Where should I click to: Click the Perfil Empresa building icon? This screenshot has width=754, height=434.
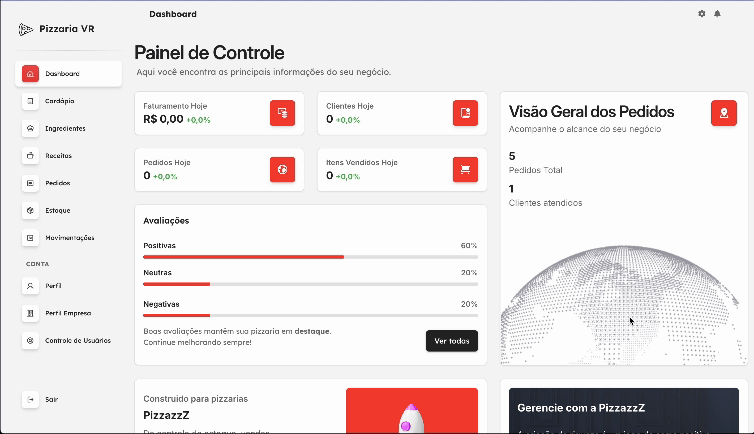click(x=30, y=313)
